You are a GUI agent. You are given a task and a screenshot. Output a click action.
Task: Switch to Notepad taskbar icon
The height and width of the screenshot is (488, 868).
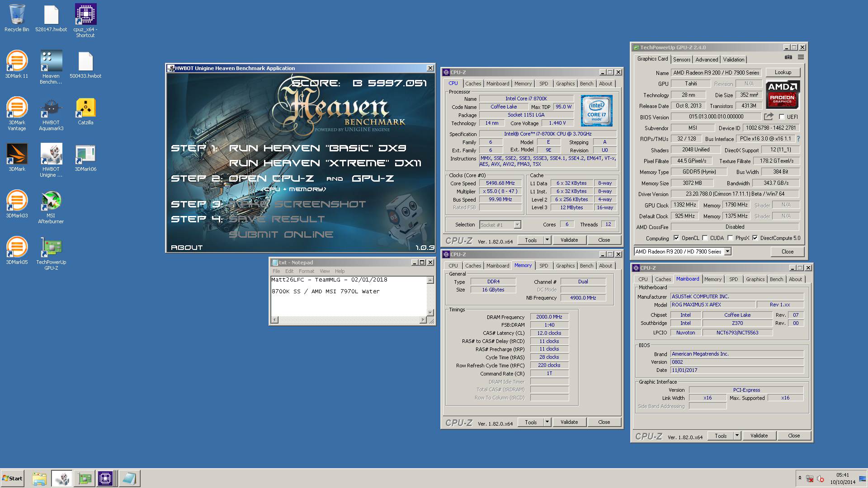(x=129, y=479)
